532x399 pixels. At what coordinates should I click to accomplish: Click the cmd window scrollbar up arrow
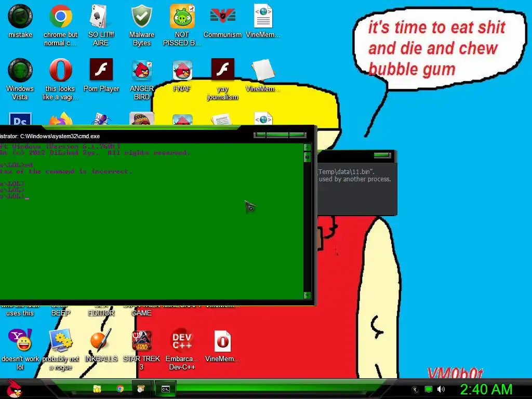[308, 147]
